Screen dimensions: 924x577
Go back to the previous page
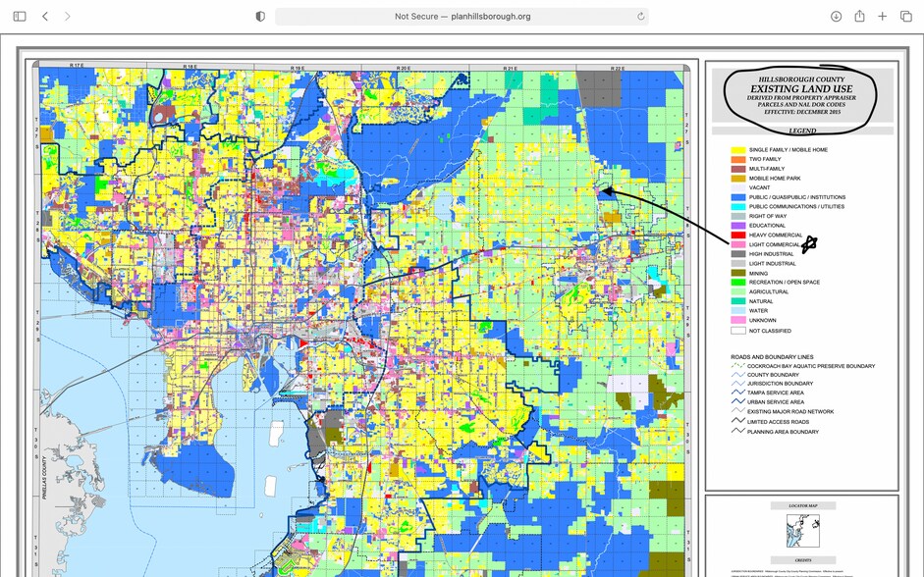coord(45,17)
